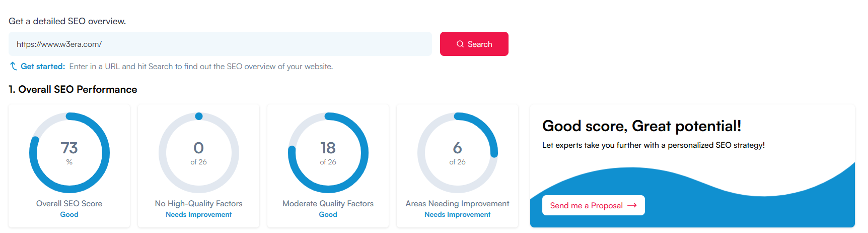
Task: Select the No High-Quality Factors label
Action: 199,204
